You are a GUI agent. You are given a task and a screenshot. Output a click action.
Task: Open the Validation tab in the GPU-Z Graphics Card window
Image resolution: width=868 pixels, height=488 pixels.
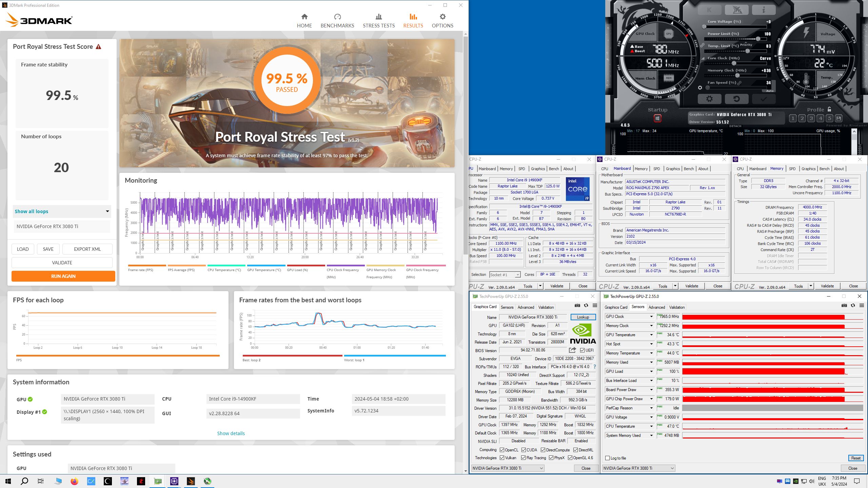(x=546, y=307)
